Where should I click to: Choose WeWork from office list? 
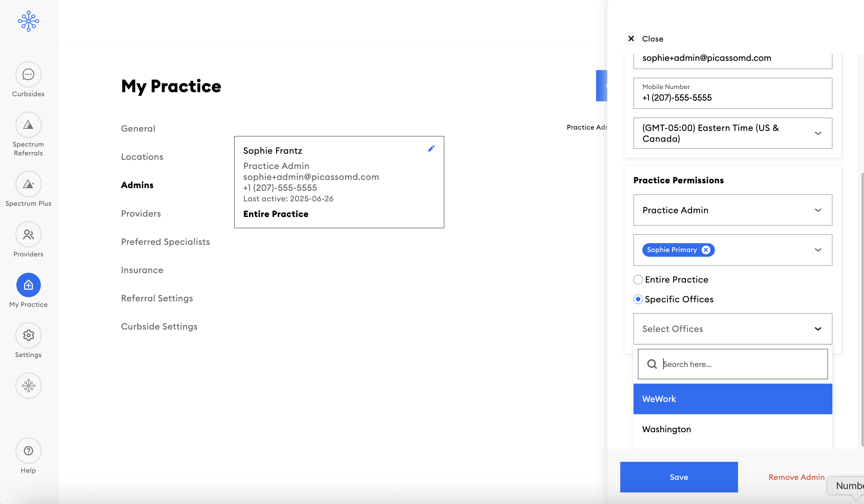point(732,399)
